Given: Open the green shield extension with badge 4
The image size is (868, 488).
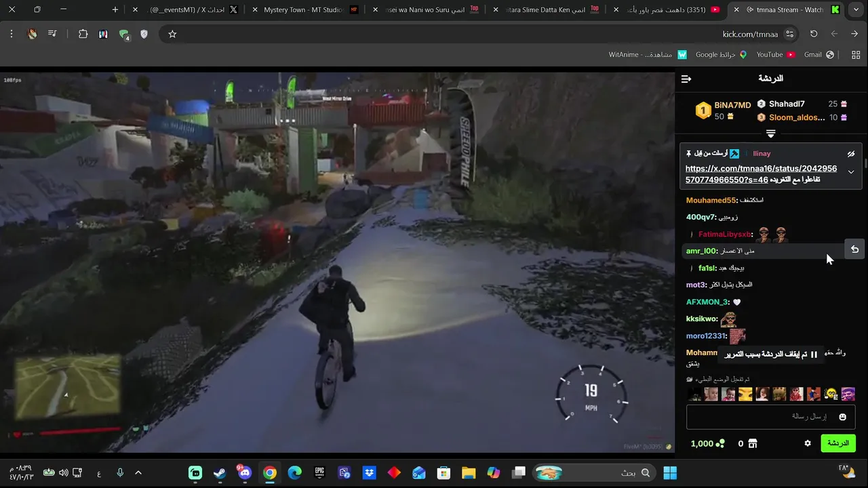Looking at the screenshot, I should 123,34.
